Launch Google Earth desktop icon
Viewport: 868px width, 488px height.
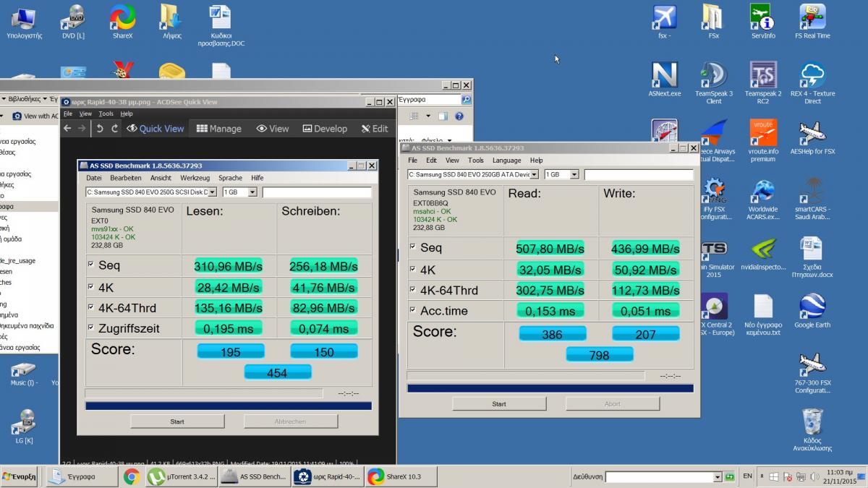[812, 311]
